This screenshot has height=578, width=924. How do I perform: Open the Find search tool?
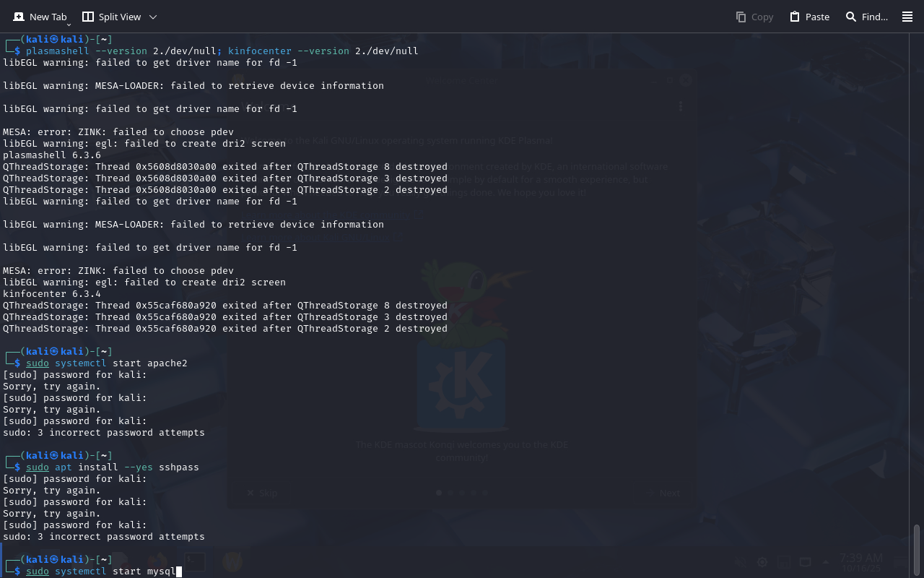click(866, 17)
